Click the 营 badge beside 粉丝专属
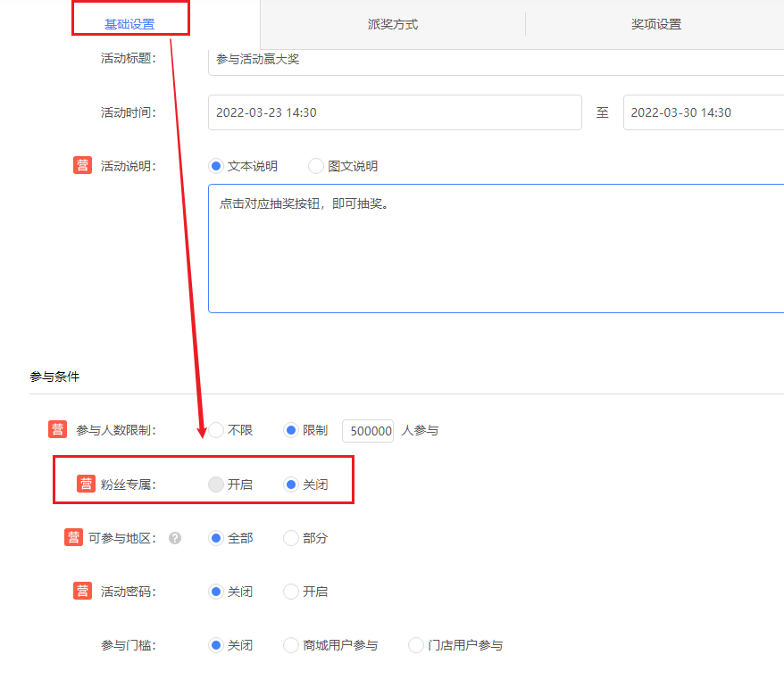Viewport: 784px width, 696px height. coord(86,484)
